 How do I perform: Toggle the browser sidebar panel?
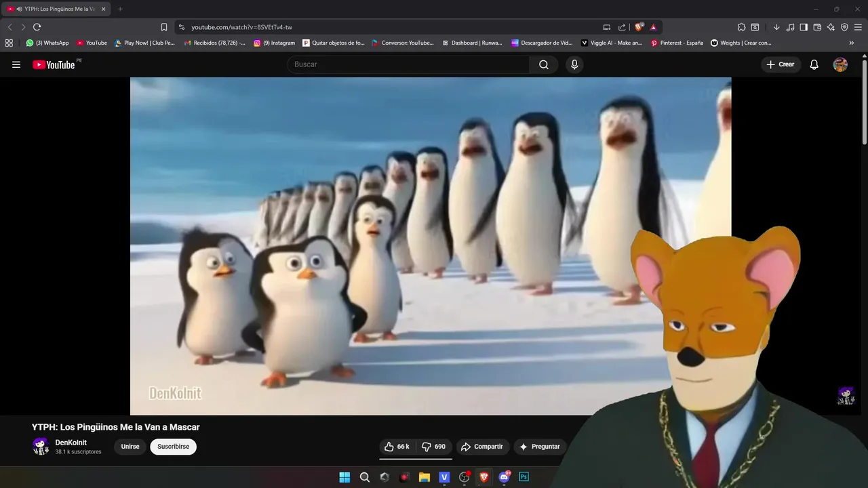[x=804, y=27]
